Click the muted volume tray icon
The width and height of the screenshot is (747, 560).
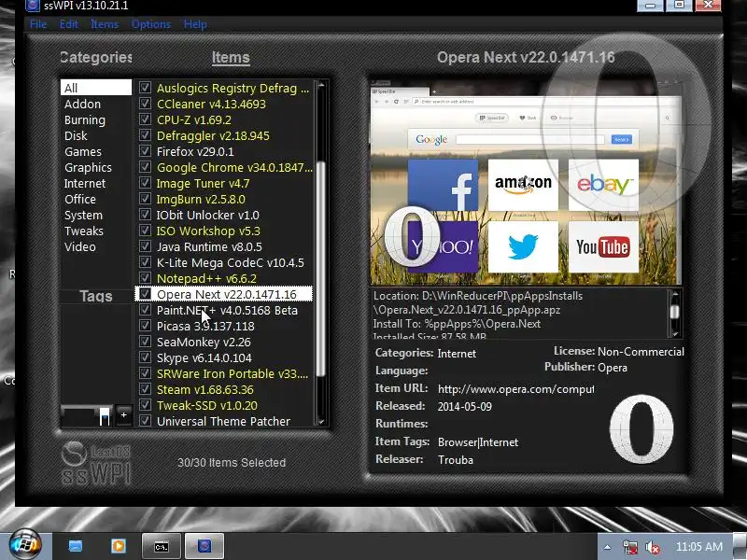click(x=652, y=547)
